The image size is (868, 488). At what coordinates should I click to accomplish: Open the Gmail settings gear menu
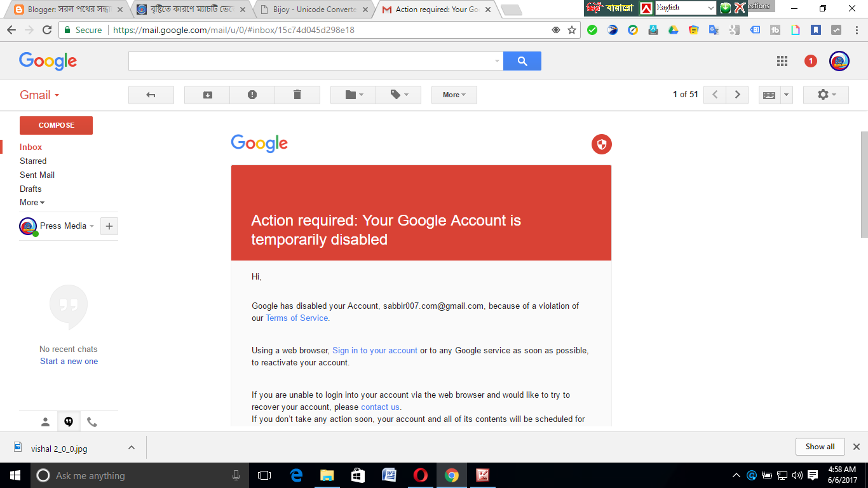(x=826, y=95)
